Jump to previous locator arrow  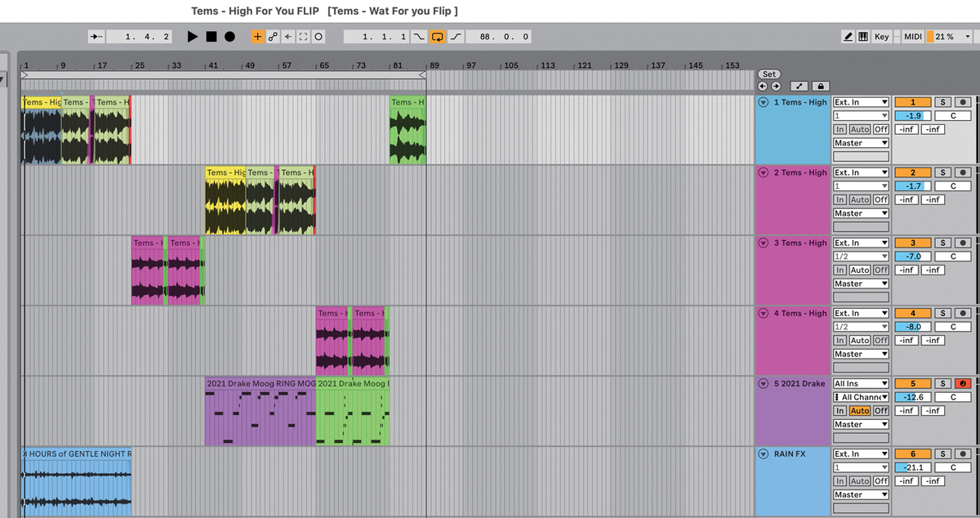click(x=764, y=86)
